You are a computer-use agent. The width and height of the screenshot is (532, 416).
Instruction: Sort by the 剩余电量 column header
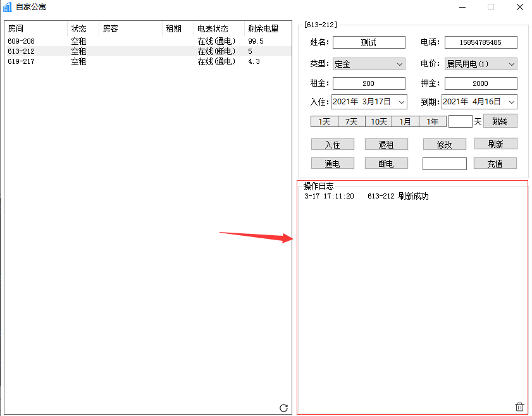[268, 28]
